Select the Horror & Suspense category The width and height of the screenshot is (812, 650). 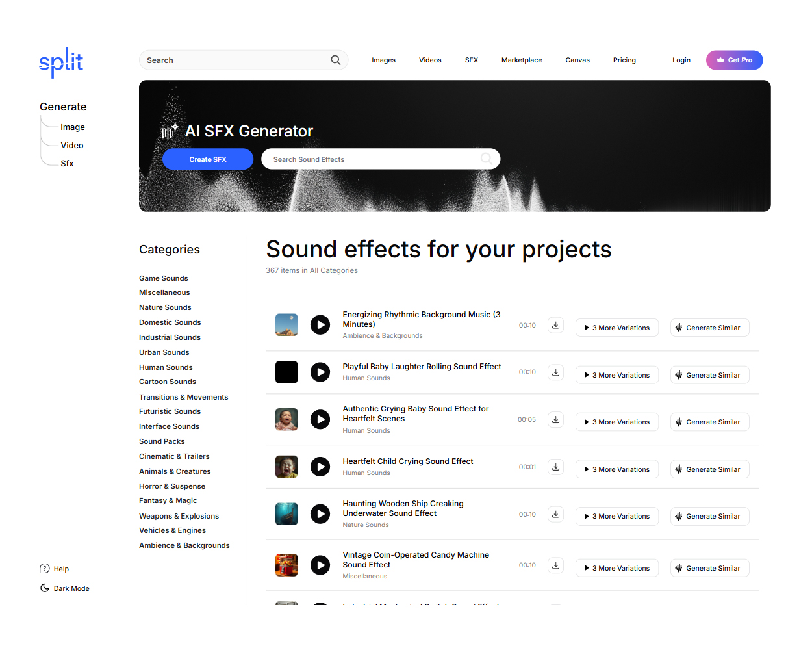[172, 486]
